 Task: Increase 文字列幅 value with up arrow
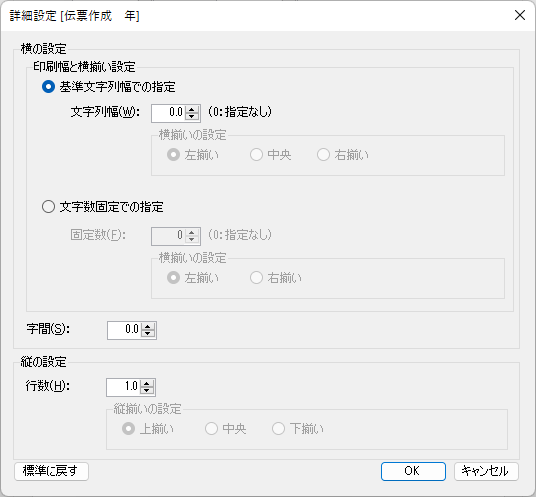pyautogui.click(x=192, y=109)
